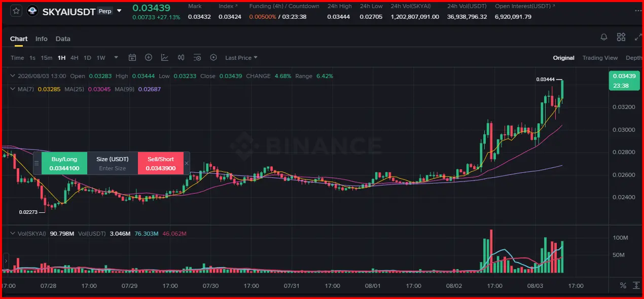Focus the Enter Size input field
The image size is (644, 299).
click(113, 168)
